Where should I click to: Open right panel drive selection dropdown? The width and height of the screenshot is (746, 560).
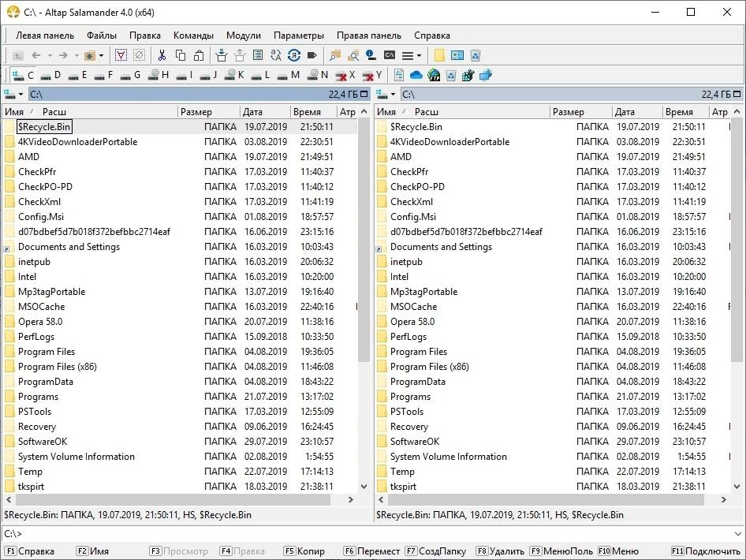(386, 94)
